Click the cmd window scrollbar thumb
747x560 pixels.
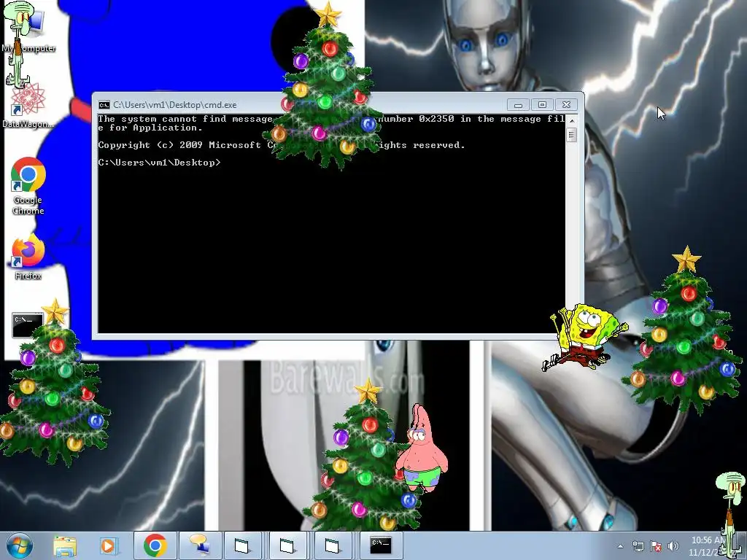pos(572,135)
